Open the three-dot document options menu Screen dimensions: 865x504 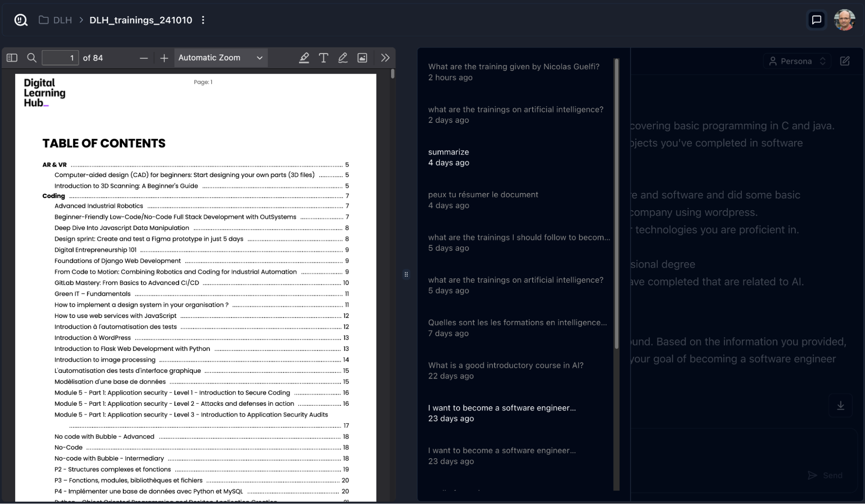pos(203,20)
